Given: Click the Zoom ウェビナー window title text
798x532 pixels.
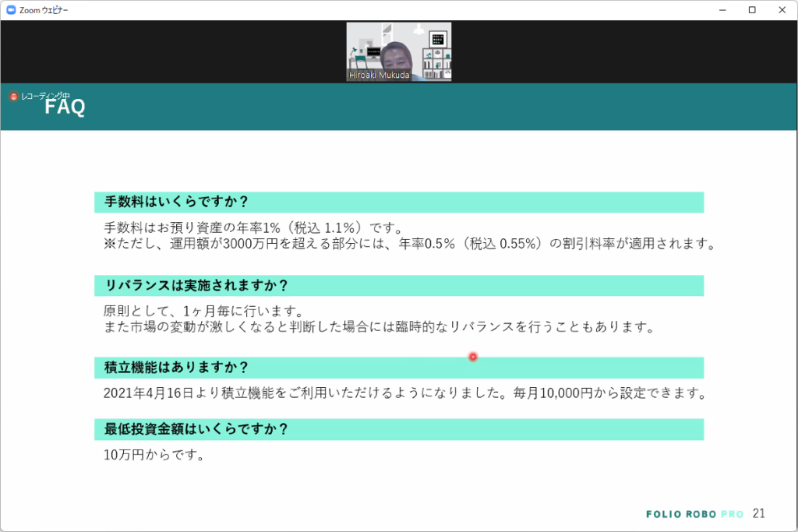Looking at the screenshot, I should coord(44,10).
